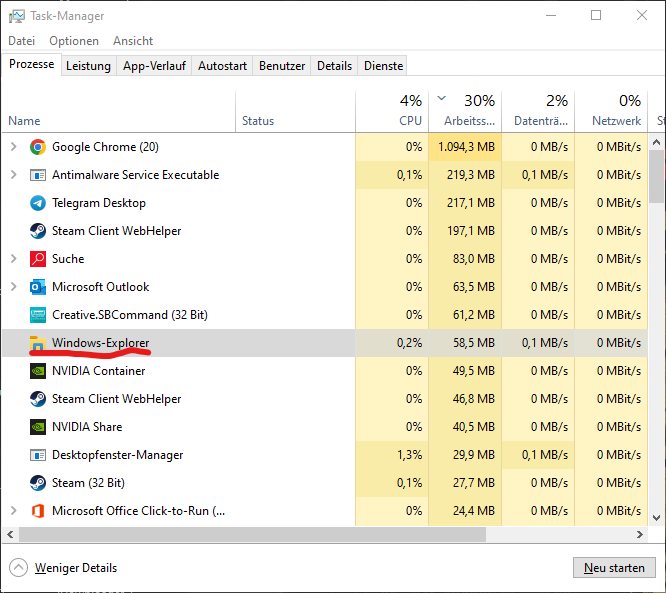Viewport: 666px width, 593px height.
Task: Expand the Antimalware Service Executable group
Action: (x=14, y=175)
